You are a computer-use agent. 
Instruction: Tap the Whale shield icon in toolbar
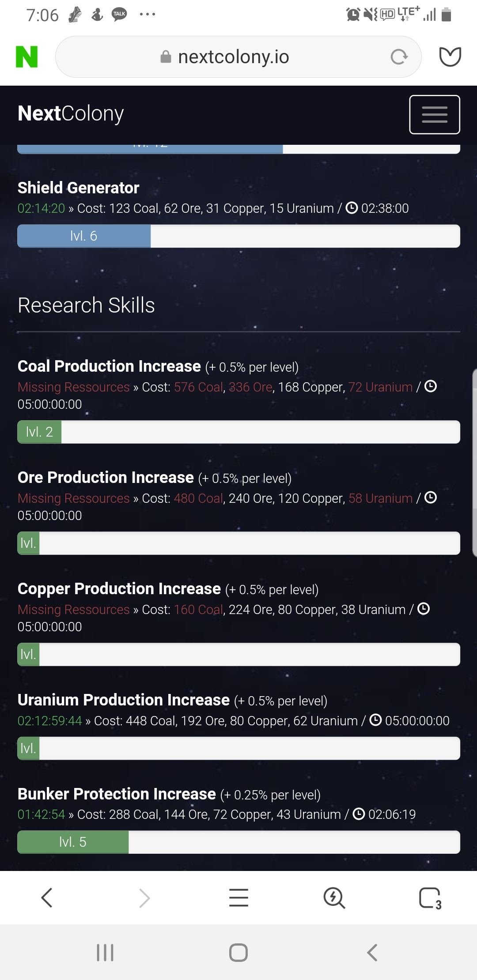(x=450, y=57)
